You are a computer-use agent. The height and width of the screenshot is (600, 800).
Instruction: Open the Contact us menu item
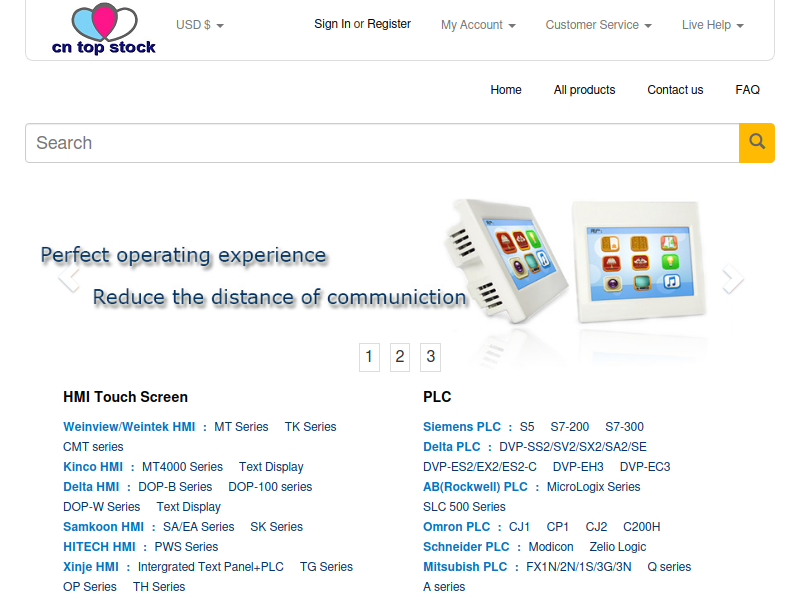(x=675, y=90)
